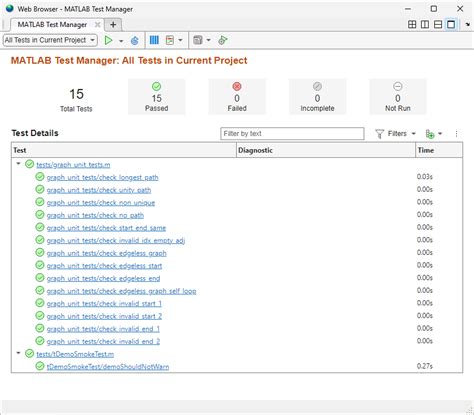Image resolution: width=474 pixels, height=415 pixels.
Task: Open the check_invalid_end_2 test link
Action: coord(103,342)
